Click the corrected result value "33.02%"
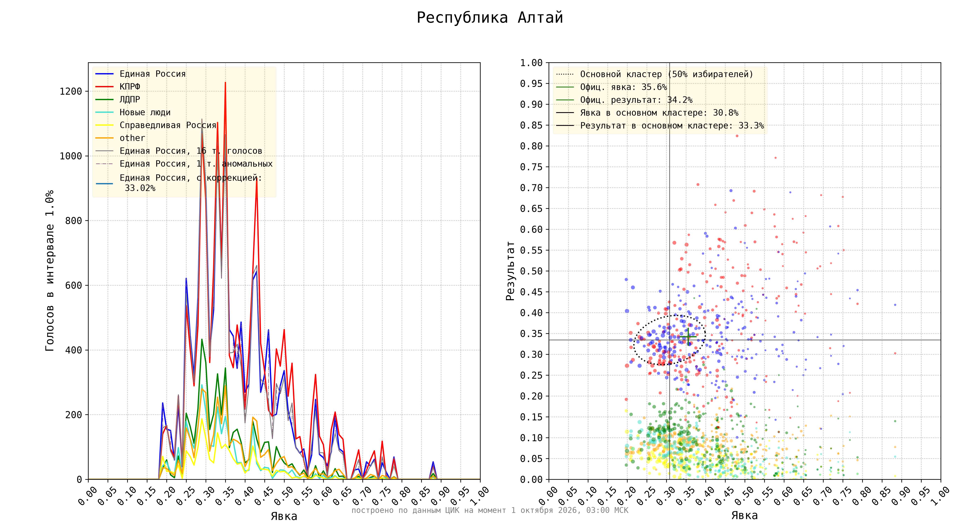 click(140, 188)
